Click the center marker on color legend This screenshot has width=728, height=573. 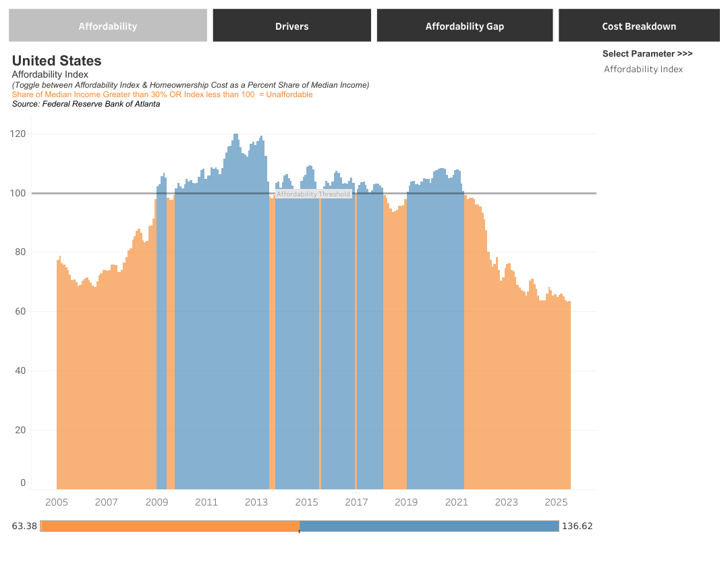point(299,526)
